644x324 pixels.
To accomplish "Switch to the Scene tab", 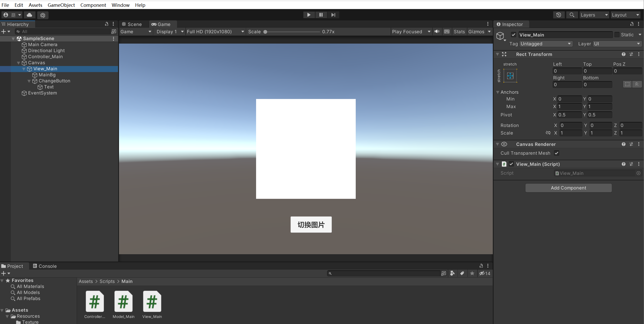I will point(133,24).
